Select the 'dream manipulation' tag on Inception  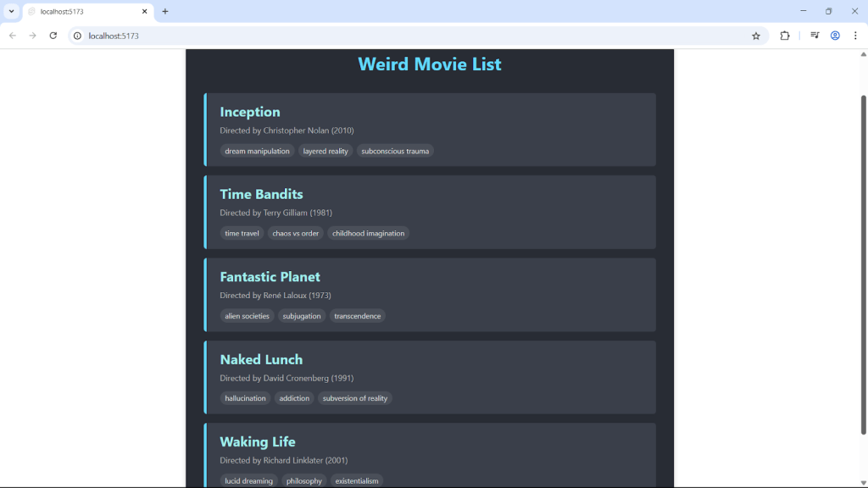click(257, 151)
